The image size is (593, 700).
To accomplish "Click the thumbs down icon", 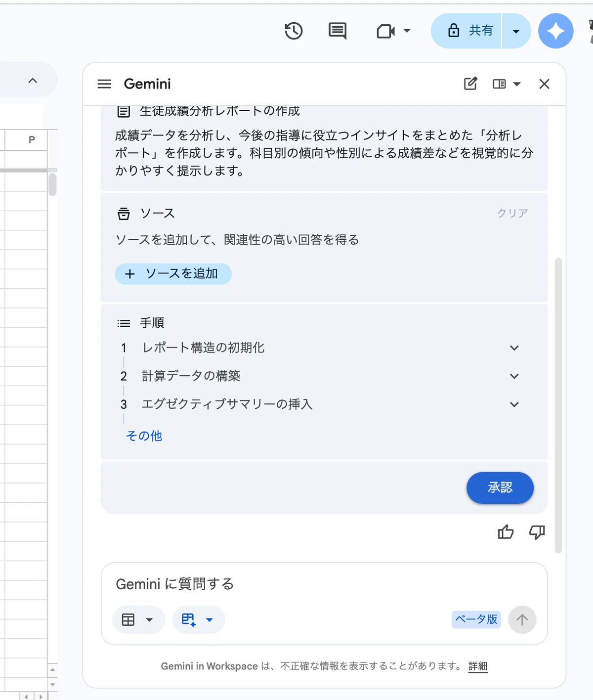I will 537,532.
